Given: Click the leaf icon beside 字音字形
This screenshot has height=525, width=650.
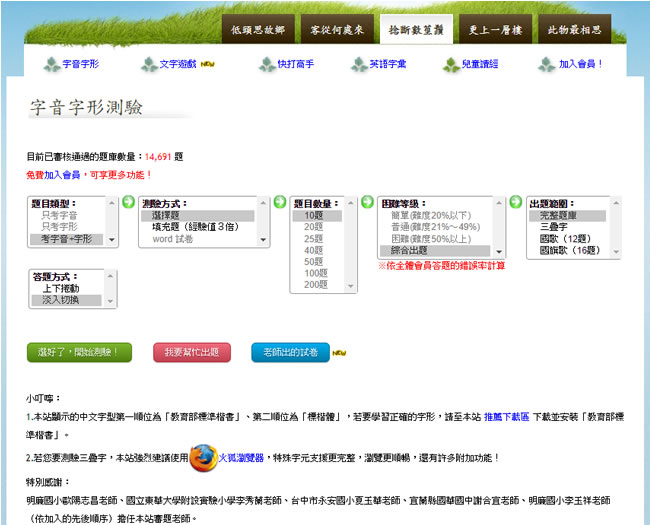Looking at the screenshot, I should pos(52,64).
